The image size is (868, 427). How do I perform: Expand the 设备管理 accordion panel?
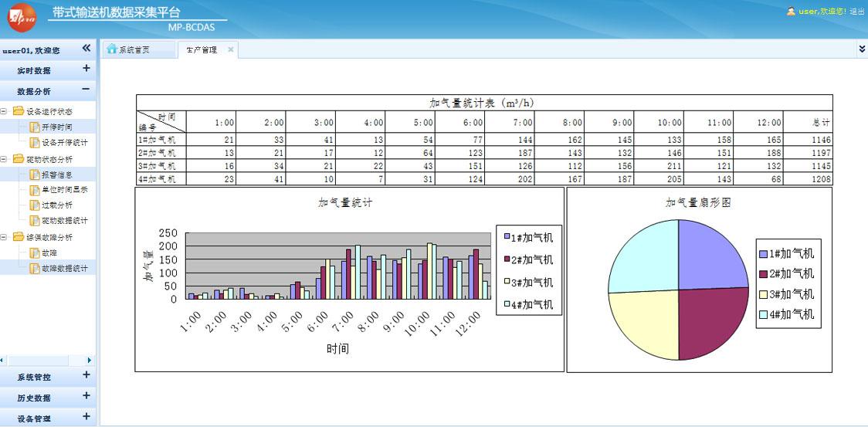coord(86,417)
